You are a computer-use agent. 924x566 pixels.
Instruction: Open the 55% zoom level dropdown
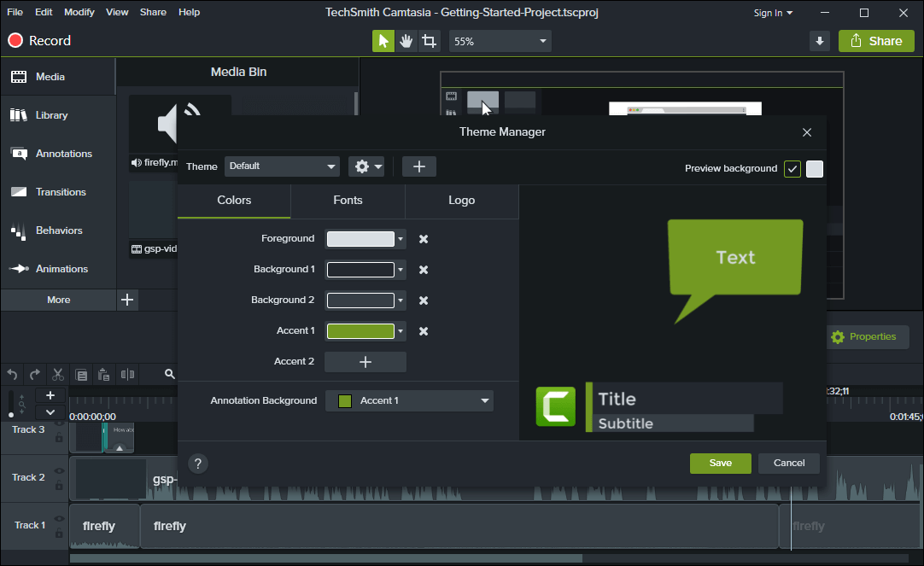coord(500,41)
